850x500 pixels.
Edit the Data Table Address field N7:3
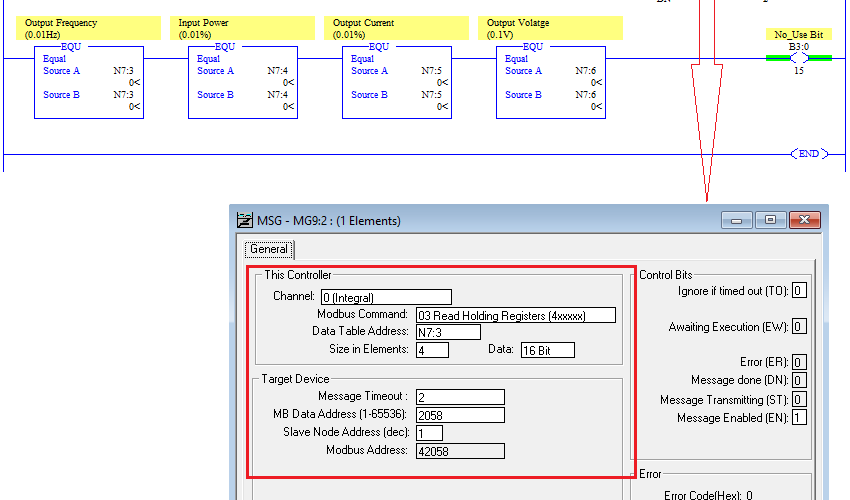448,332
